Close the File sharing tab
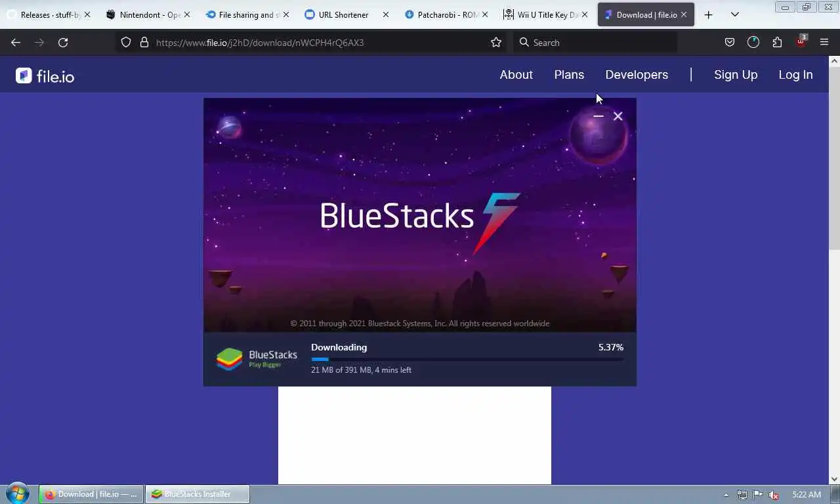 click(286, 14)
